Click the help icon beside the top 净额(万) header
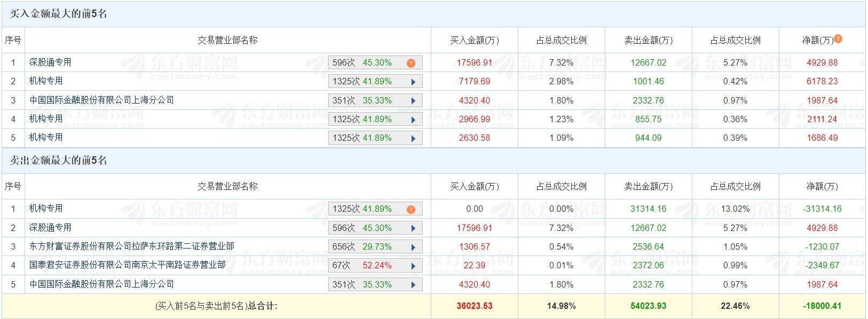868x319 pixels. 838,39
